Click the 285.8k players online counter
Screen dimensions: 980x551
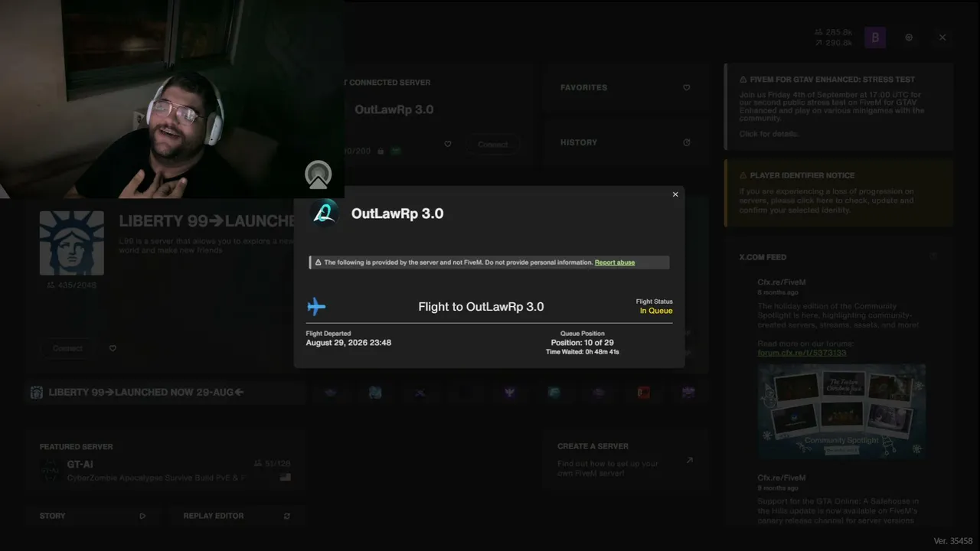click(x=834, y=32)
